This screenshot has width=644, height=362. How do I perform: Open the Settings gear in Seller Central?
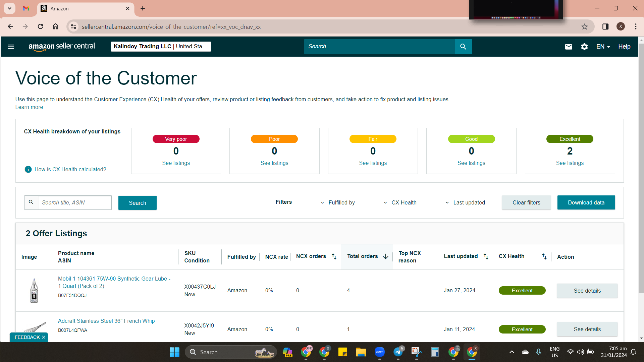[x=584, y=47]
